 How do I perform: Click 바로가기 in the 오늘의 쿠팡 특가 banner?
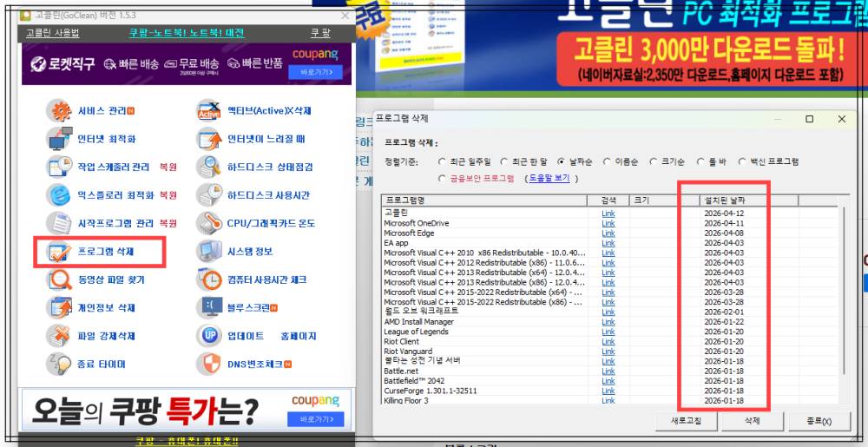coord(316,419)
